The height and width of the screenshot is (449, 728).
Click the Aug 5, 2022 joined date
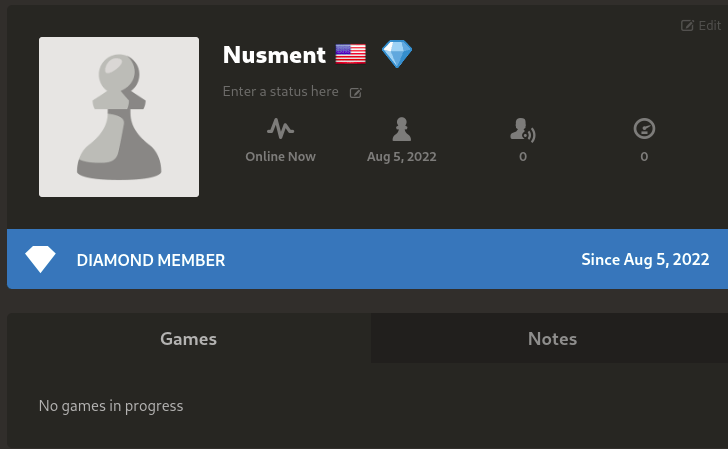(402, 157)
